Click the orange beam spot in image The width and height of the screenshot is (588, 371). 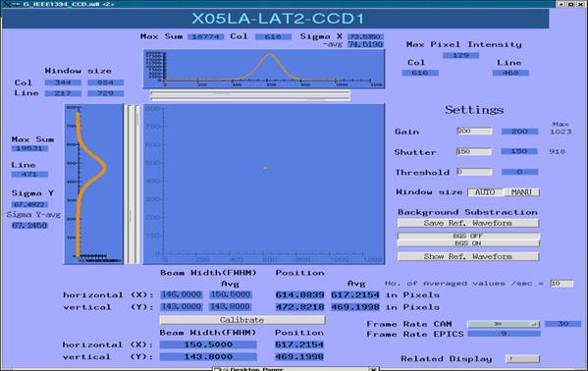click(x=265, y=168)
